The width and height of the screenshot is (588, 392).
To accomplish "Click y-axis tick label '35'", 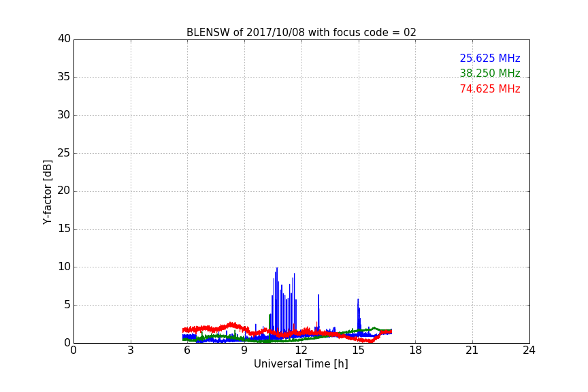I will (64, 77).
